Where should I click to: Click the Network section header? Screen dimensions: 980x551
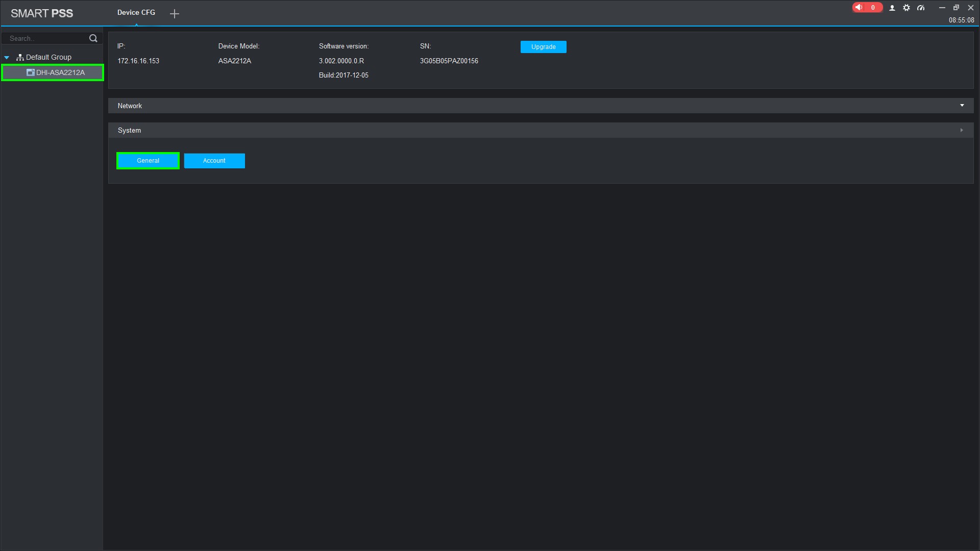point(130,106)
